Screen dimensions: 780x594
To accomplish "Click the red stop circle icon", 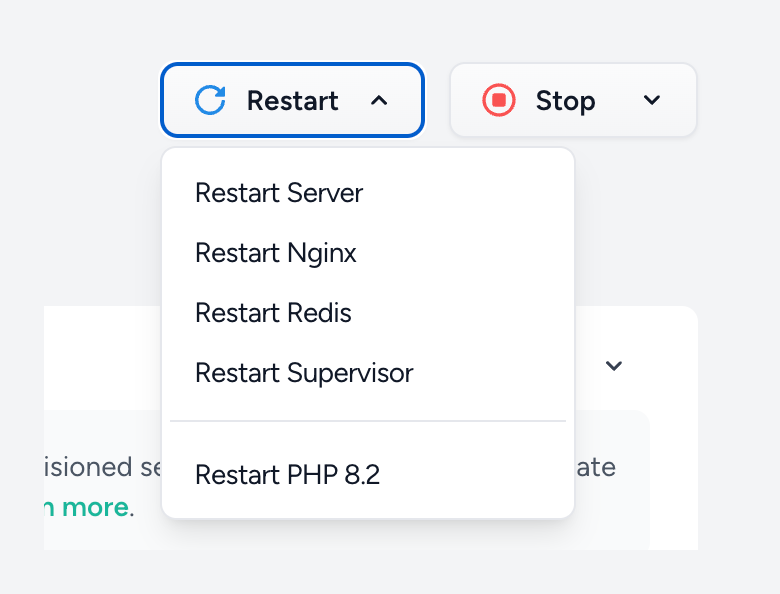I will click(x=499, y=100).
